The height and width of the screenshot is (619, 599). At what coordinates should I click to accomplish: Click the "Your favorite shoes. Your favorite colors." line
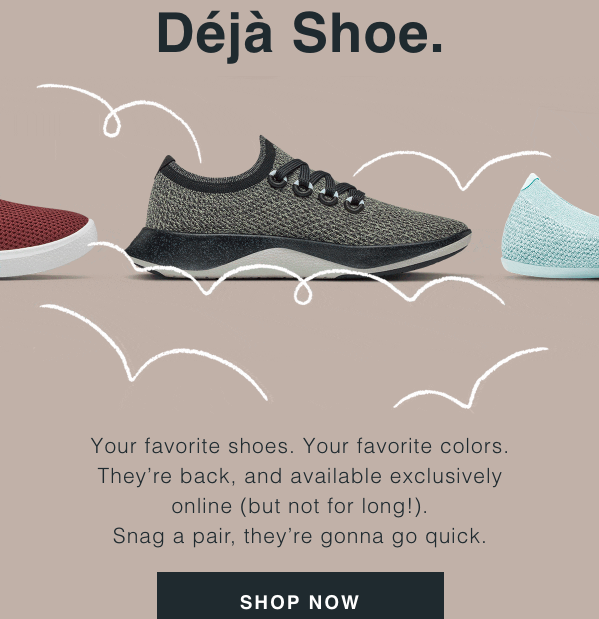(x=300, y=446)
